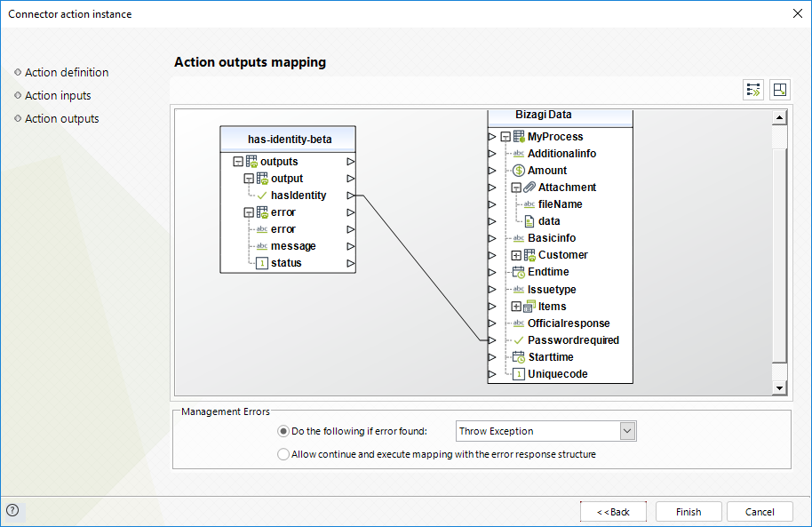Viewport: 812px width, 527px height.
Task: Select the 'message' field label
Action: point(293,246)
